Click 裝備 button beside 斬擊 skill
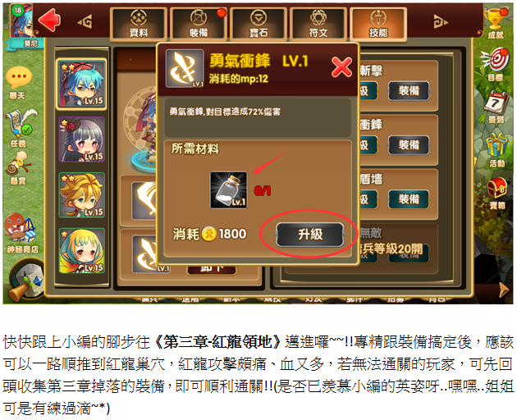This screenshot has height=420, width=517. pyautogui.click(x=409, y=91)
